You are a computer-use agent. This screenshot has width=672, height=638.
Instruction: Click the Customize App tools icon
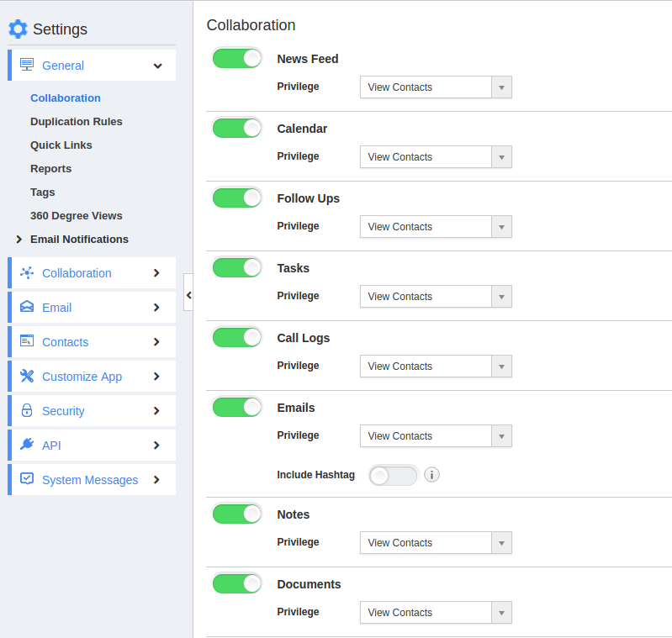[27, 377]
